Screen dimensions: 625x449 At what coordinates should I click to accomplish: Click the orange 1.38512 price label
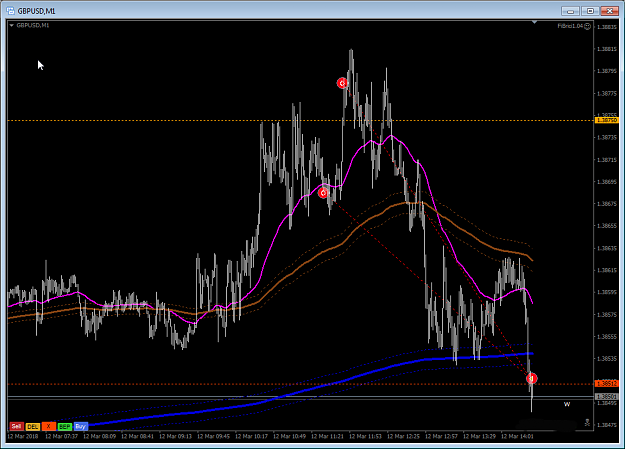[x=606, y=384]
